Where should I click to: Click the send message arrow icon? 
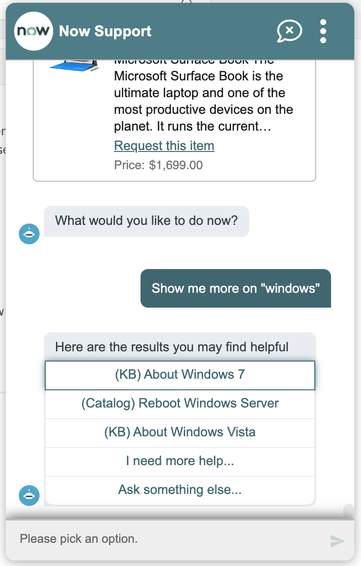point(337,541)
